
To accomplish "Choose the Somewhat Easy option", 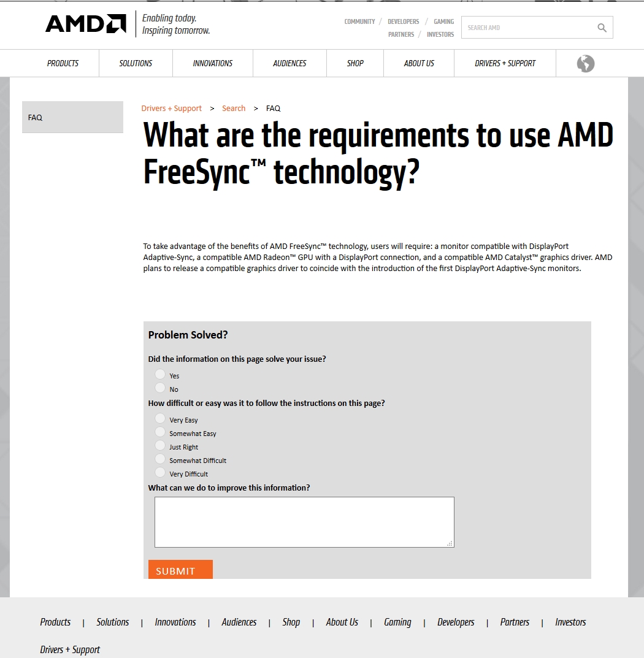I will click(x=160, y=431).
